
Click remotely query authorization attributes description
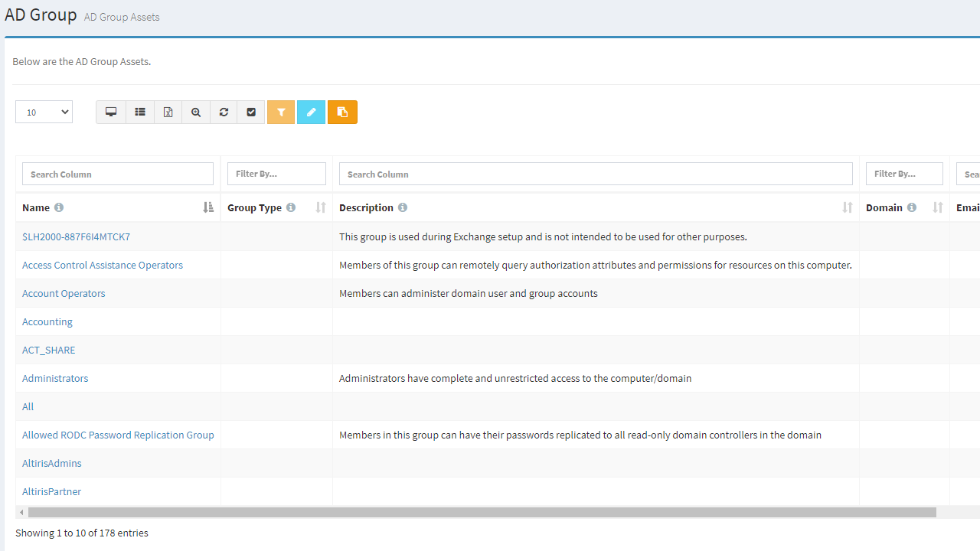click(x=596, y=265)
